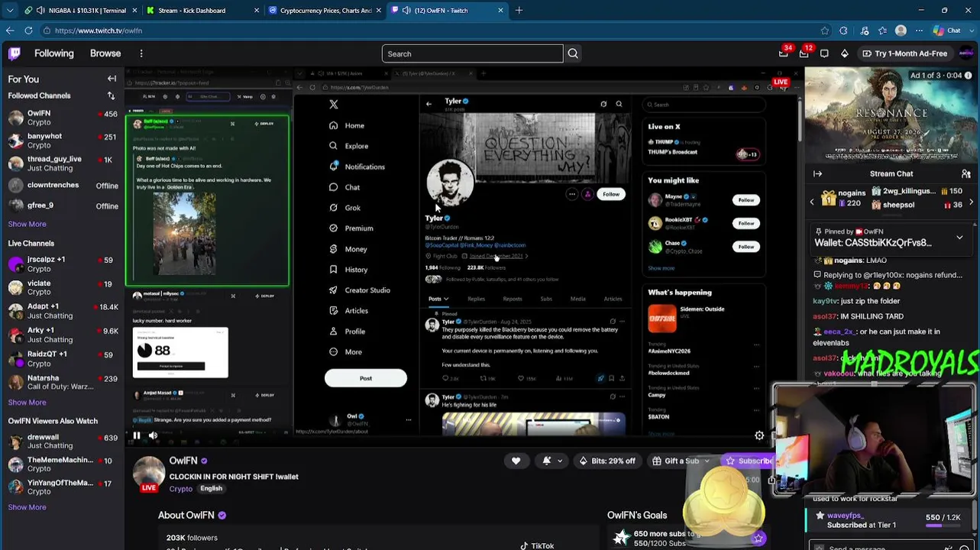Viewport: 980px width, 550px height.
Task: Open the chat community users icon
Action: 965,173
